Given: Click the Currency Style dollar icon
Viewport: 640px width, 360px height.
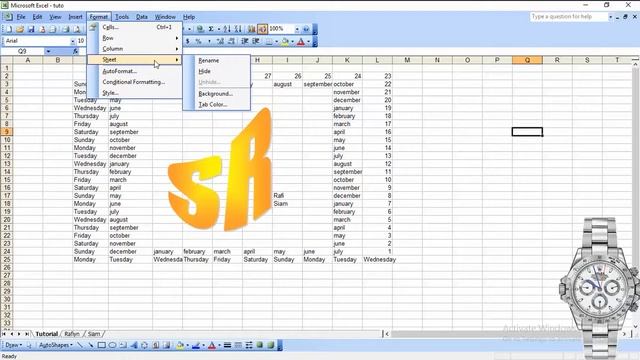Looking at the screenshot, I should [x=187, y=41].
